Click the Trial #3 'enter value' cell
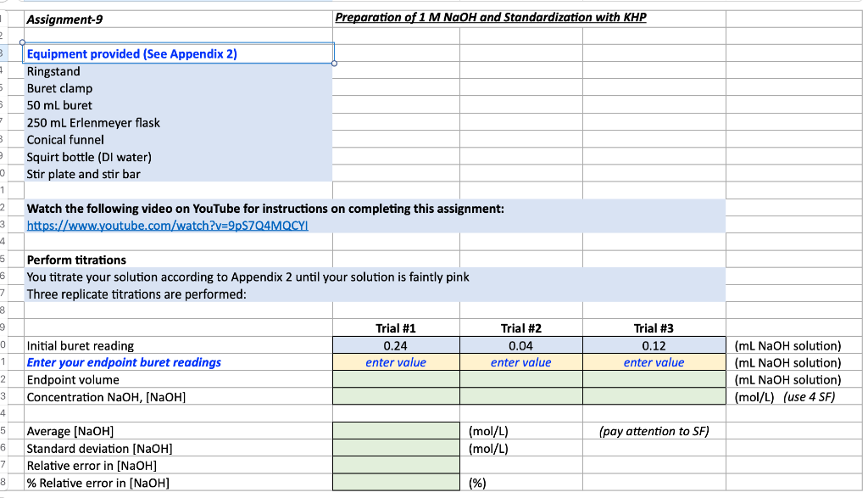The width and height of the screenshot is (868, 498). click(x=654, y=362)
